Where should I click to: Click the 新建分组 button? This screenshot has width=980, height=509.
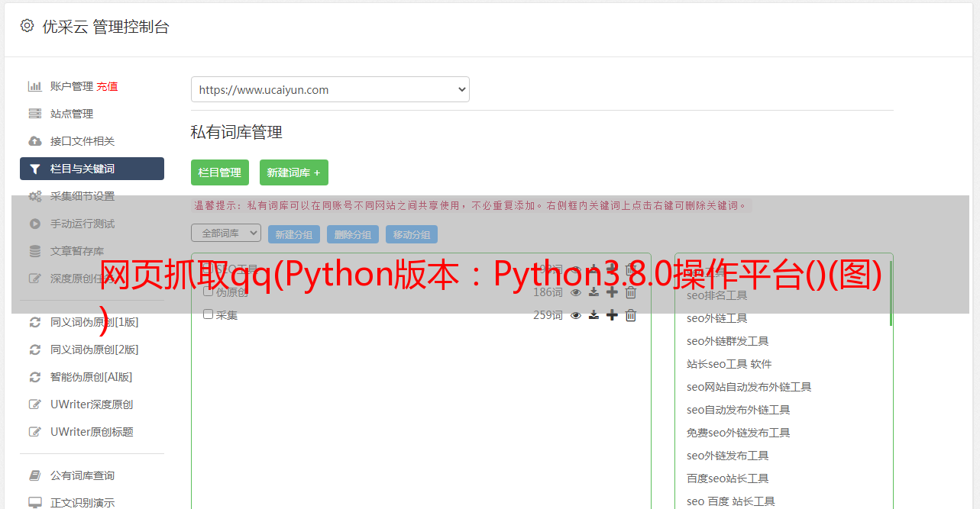[294, 234]
